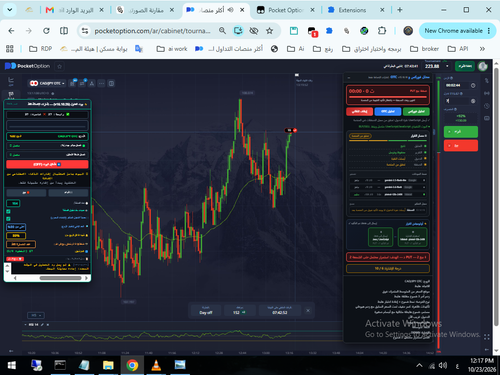
Task: Click the chat icon in the right sidebar
Action: [x=487, y=118]
